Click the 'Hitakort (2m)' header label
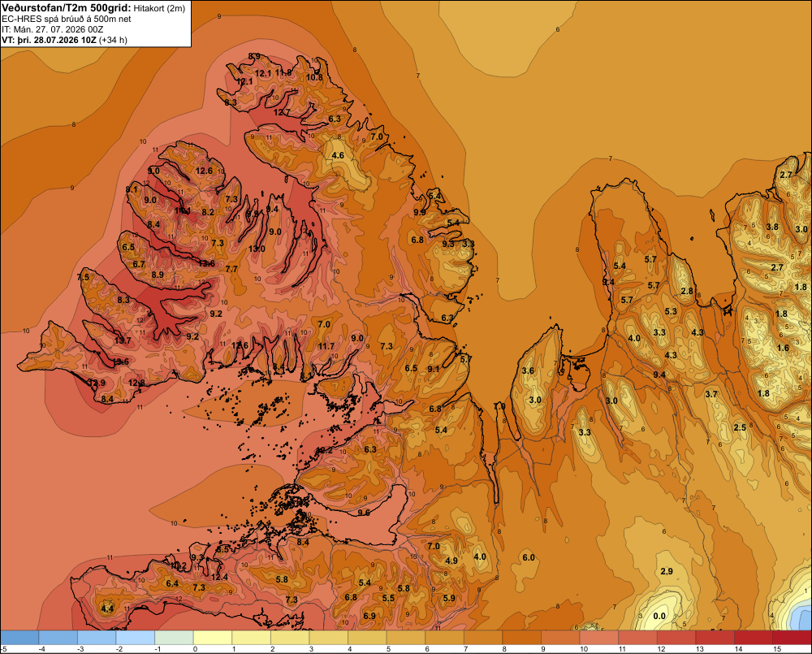This screenshot has width=812, height=654. coord(159,8)
